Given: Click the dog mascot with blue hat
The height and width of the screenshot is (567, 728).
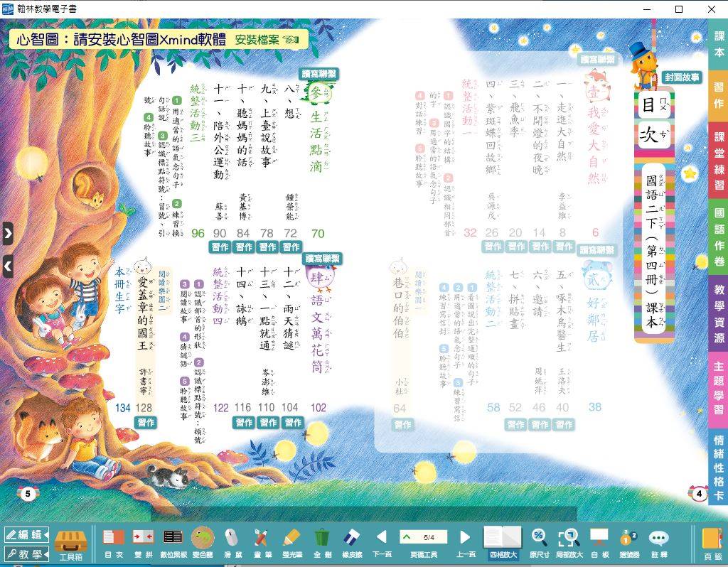Looking at the screenshot, I should point(643,65).
